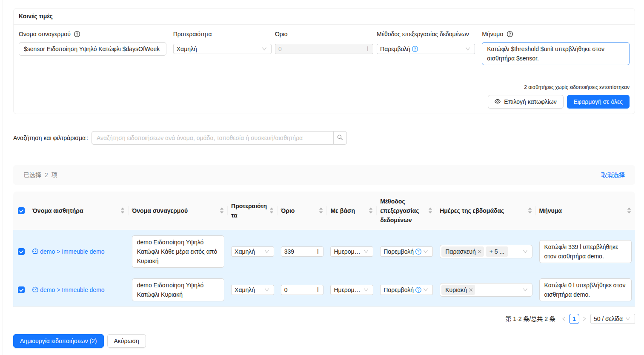Click Εφαρμογή σε όλες button
This screenshot has height=355, width=644.
click(x=598, y=102)
